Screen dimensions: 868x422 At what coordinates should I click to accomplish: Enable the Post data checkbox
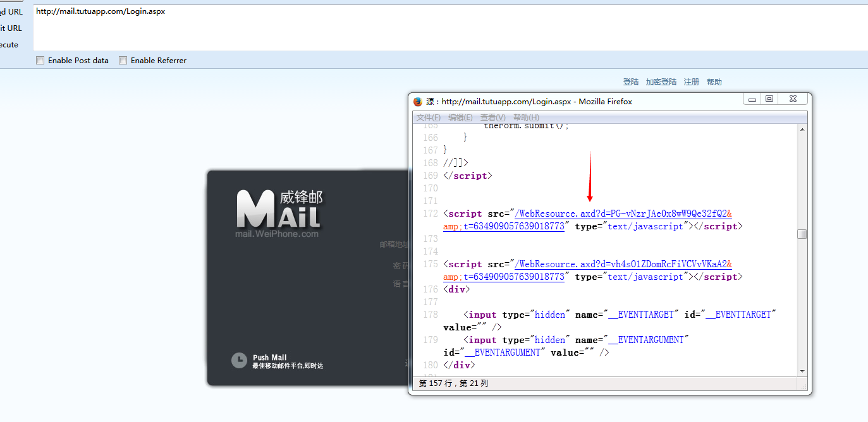(x=40, y=61)
